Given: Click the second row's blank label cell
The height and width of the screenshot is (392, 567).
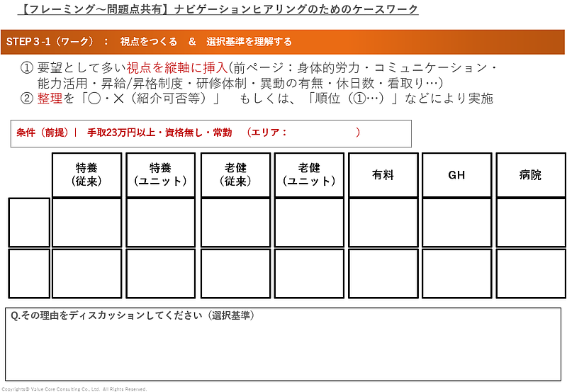Looking at the screenshot, I should click(29, 274).
